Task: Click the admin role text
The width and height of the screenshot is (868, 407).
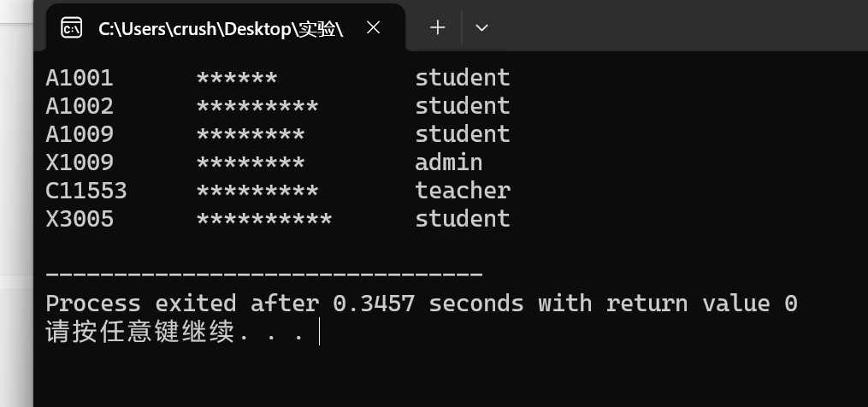Action: [x=449, y=162]
